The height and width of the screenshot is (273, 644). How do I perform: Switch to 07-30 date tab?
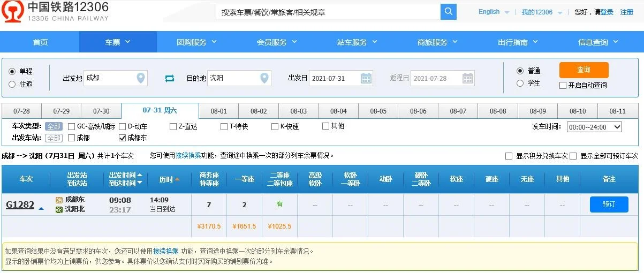point(101,111)
